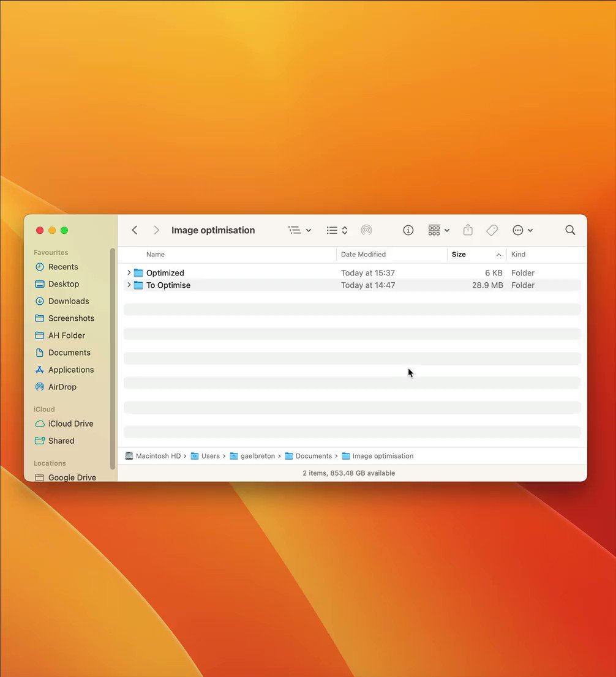Open Applications in the sidebar

coord(64,370)
